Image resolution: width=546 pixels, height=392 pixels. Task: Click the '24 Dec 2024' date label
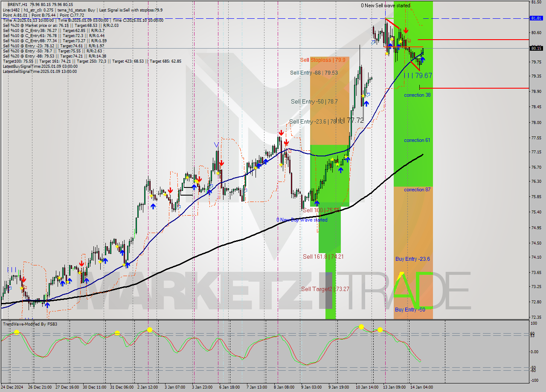tap(13, 387)
